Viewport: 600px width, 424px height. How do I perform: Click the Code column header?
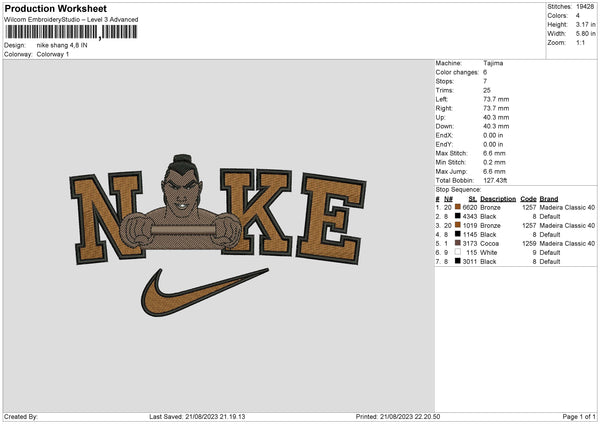(528, 199)
